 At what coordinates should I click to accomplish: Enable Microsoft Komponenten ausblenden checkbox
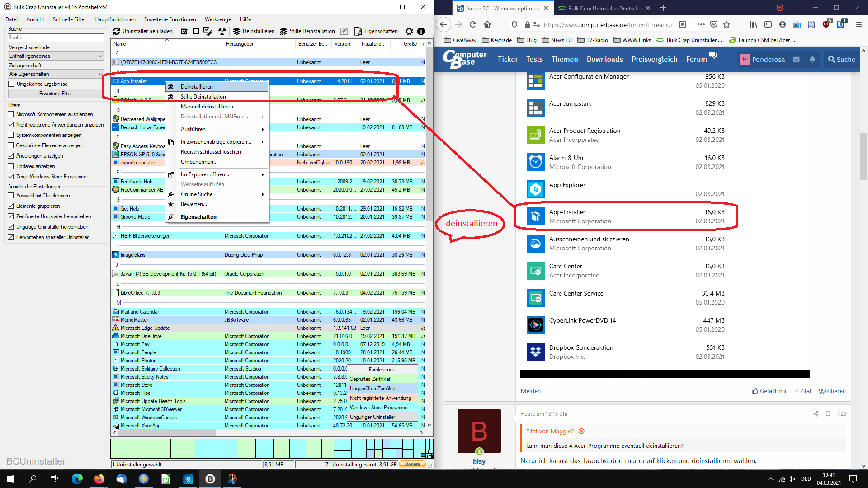(x=11, y=114)
